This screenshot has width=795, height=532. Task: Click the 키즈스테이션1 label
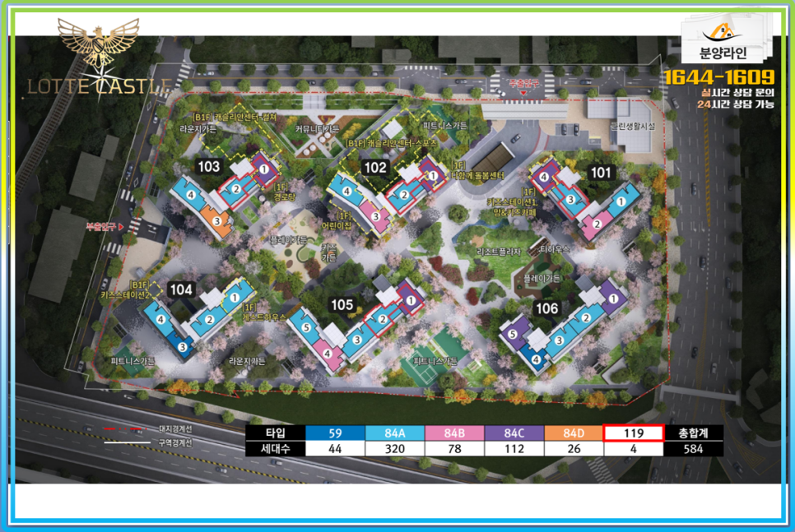click(513, 201)
